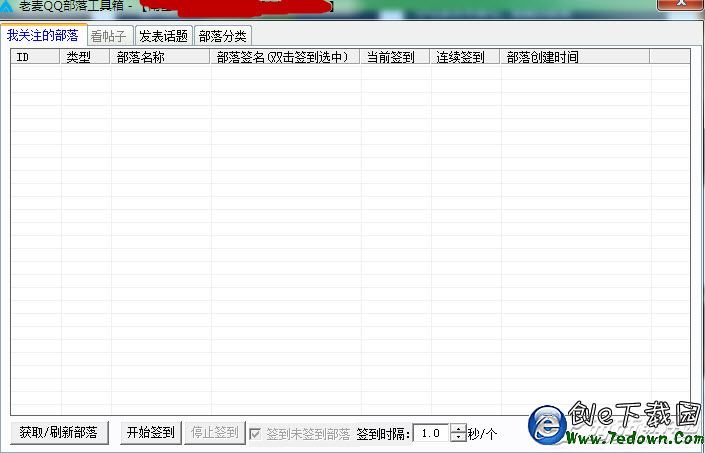Click the 部落创建时间 column header
The image size is (705, 453).
(576, 57)
